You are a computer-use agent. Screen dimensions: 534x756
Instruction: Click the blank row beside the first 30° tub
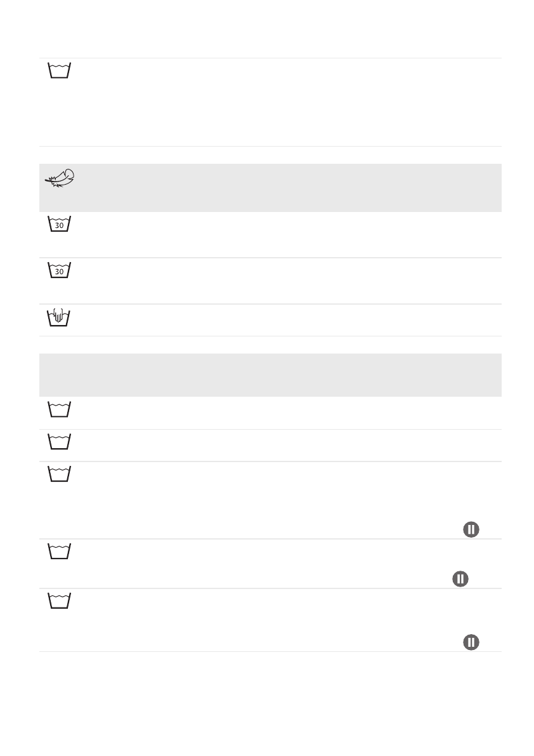tap(285, 234)
